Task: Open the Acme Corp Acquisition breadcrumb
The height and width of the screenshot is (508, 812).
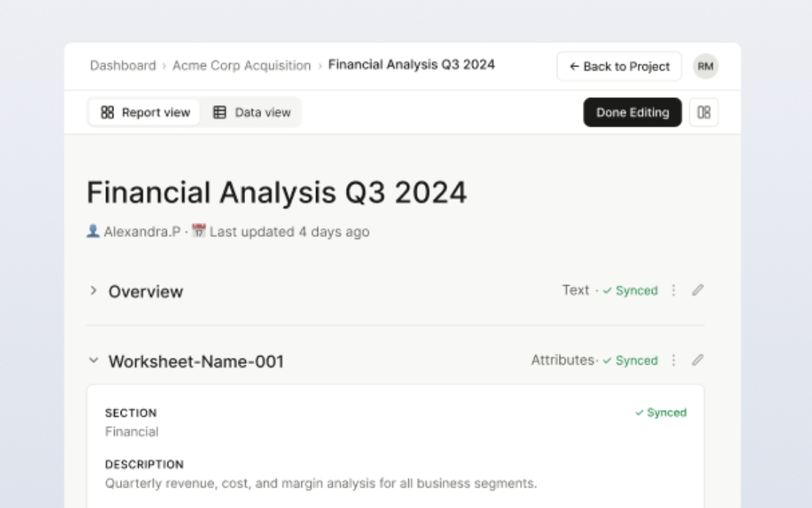Action: [242, 66]
